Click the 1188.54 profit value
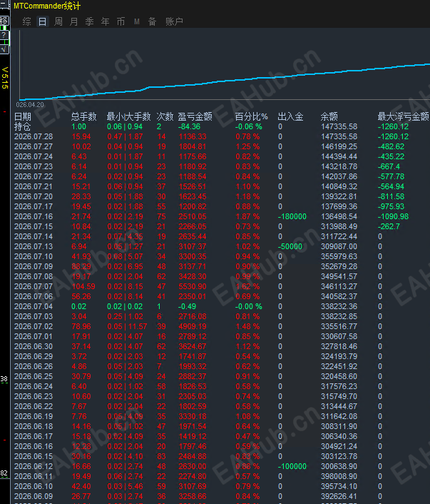 [193, 176]
